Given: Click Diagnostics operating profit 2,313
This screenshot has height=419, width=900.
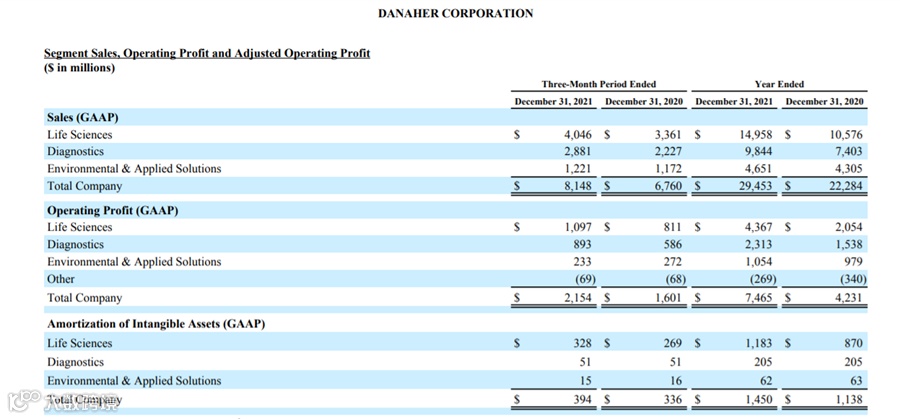Looking at the screenshot, I should point(759,245).
